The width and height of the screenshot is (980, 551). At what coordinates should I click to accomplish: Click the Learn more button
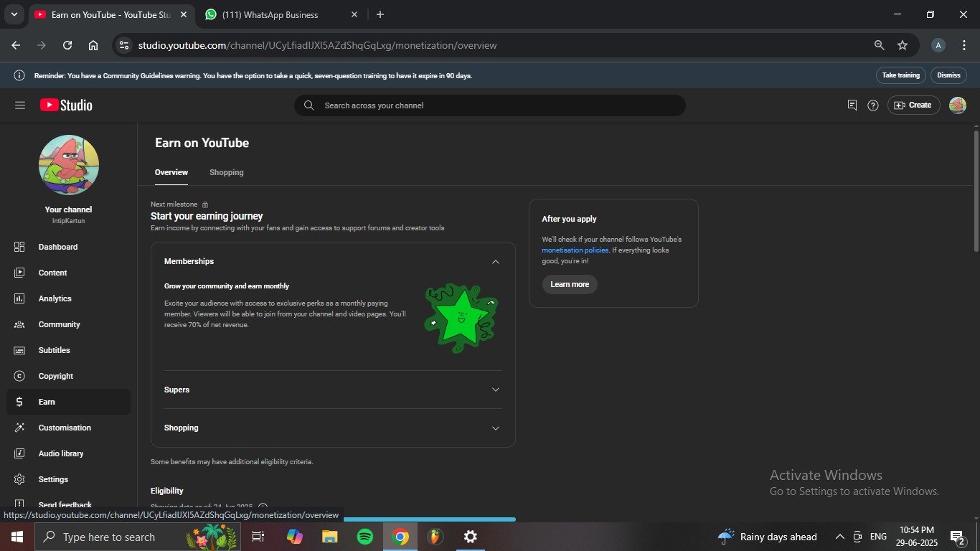[570, 284]
